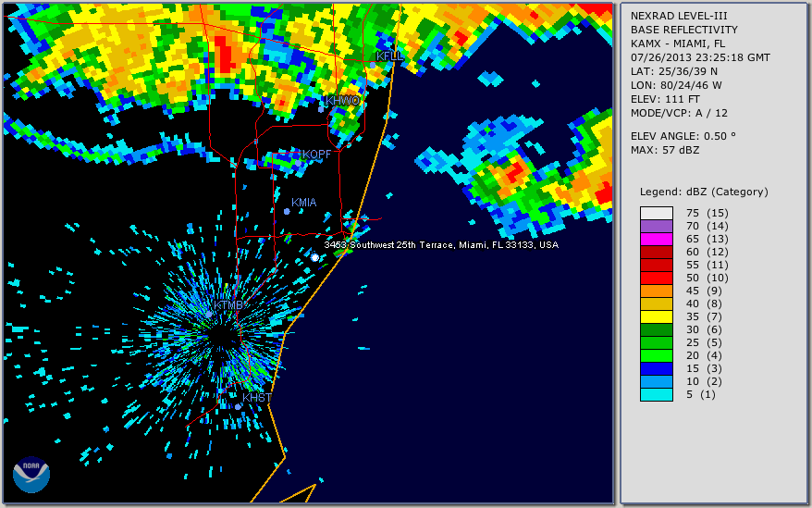Pick the cyan 5 dBZ legend swatch
This screenshot has width=812, height=508.
click(x=656, y=394)
